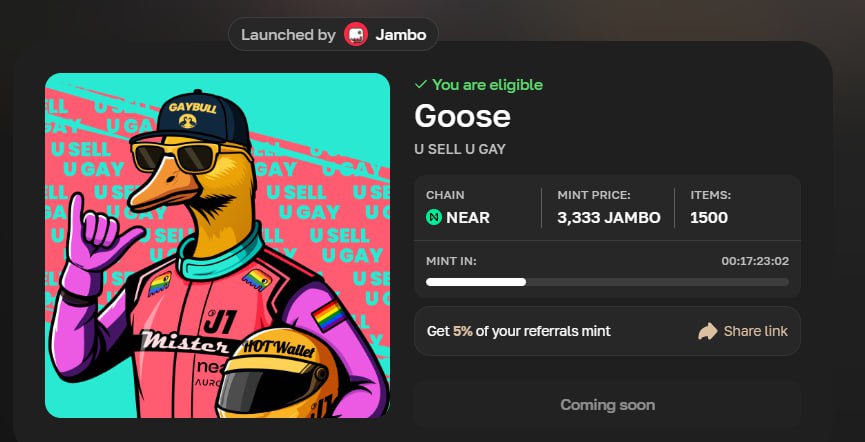Click the green eligibility checkmark icon

(x=421, y=84)
